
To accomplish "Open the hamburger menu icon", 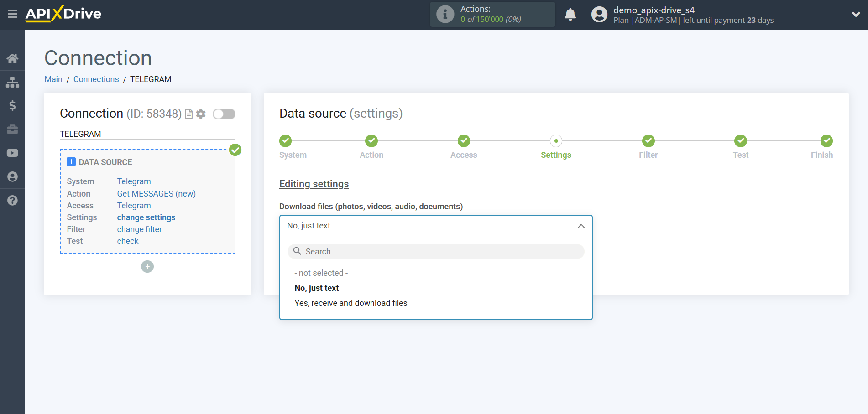I will (x=12, y=14).
